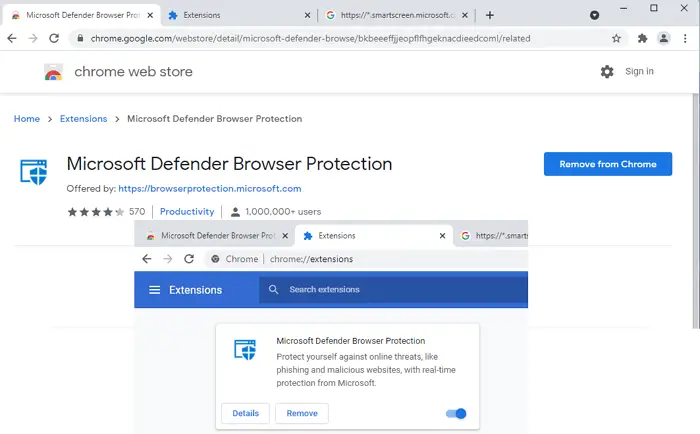Image resolution: width=700 pixels, height=434 pixels.
Task: Maximize the Chrome window
Action: point(654,8)
